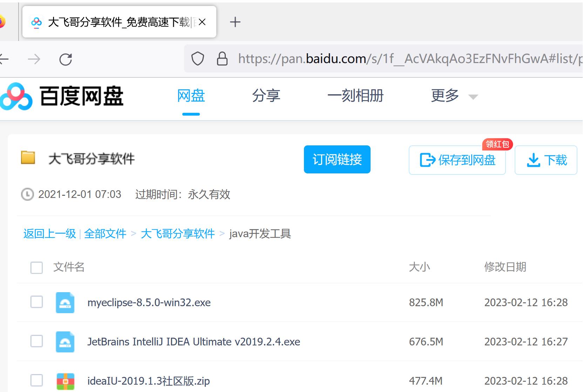Click 过期时间：永久有效 text
Image resolution: width=583 pixels, height=392 pixels.
click(x=183, y=194)
